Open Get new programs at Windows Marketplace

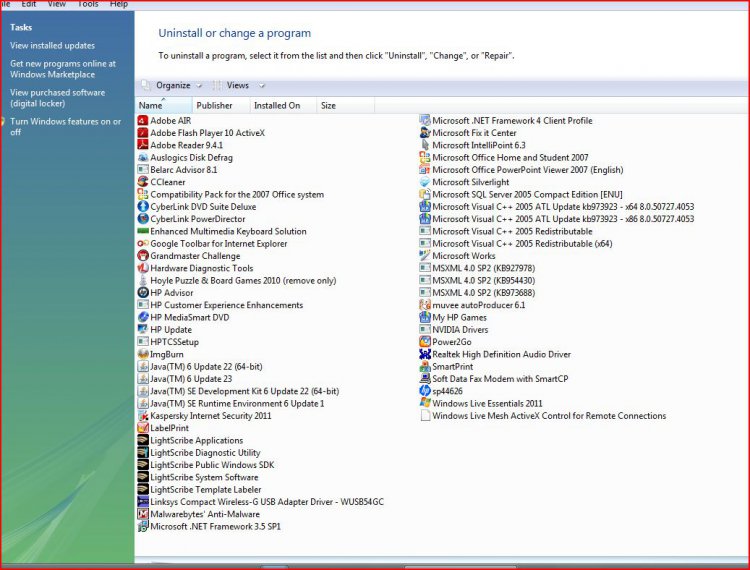[x=63, y=69]
